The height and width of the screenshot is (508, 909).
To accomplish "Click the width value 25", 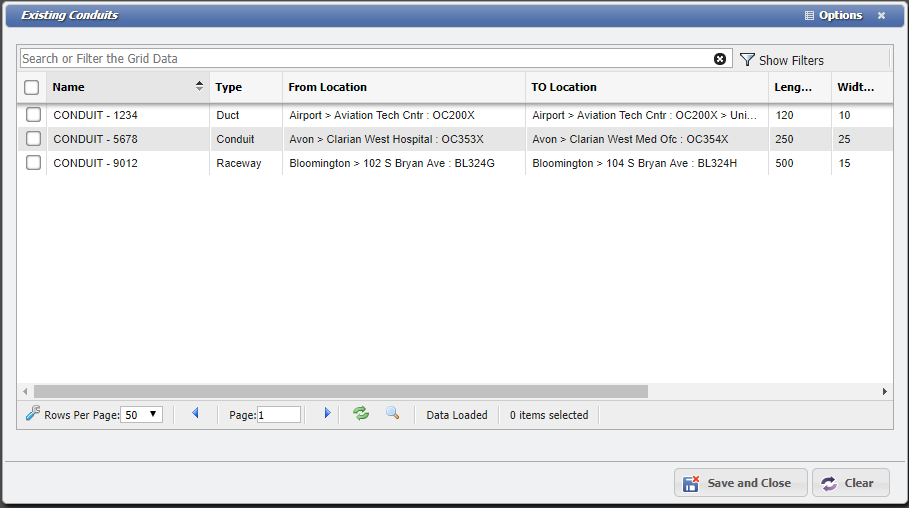I will (x=844, y=139).
